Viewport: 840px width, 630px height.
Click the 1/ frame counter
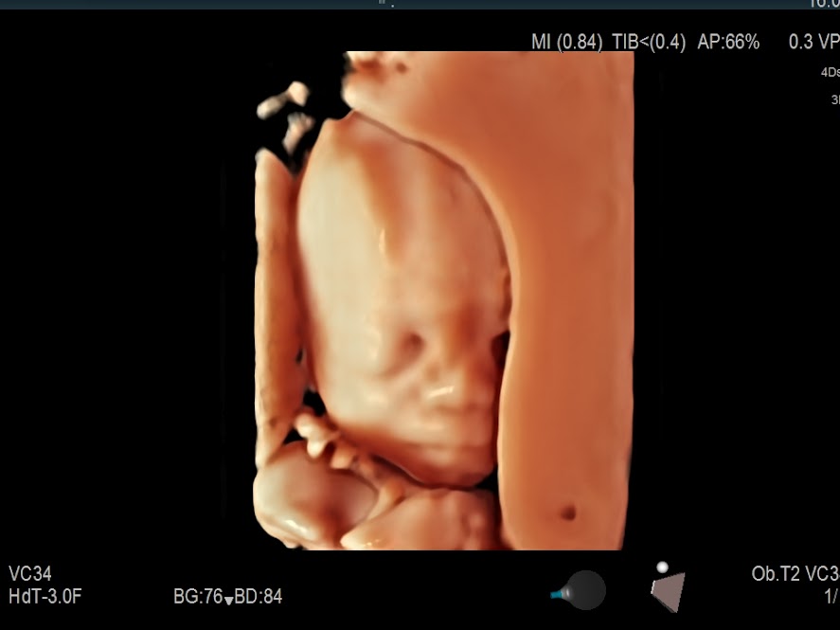(x=831, y=597)
